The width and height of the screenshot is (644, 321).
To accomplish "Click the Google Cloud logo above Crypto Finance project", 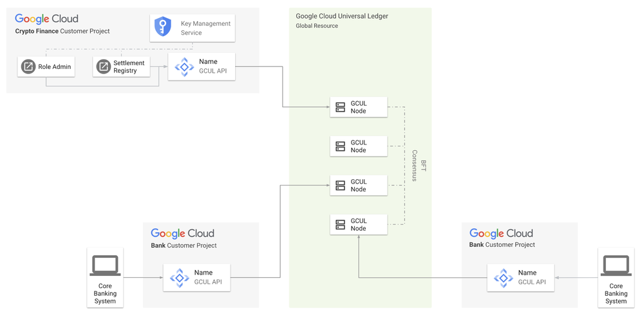I will coord(46,19).
